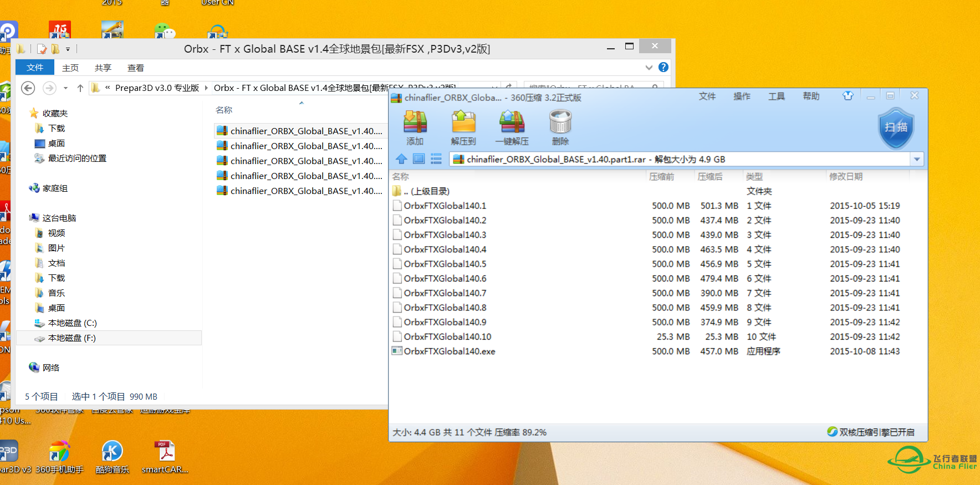Click 双核压缩引擎已开启 status indicator
Viewport: 980px width, 485px height.
click(870, 432)
